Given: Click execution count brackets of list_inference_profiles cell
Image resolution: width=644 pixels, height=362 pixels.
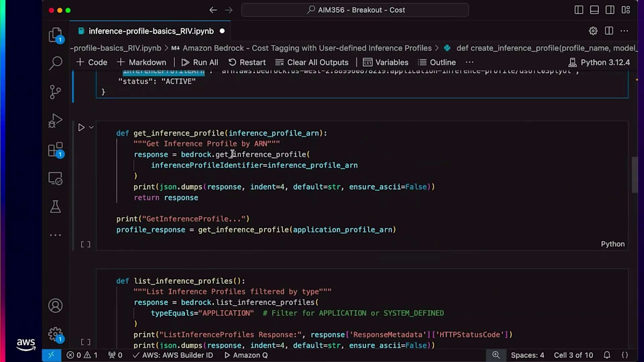Looking at the screenshot, I should point(85,342).
